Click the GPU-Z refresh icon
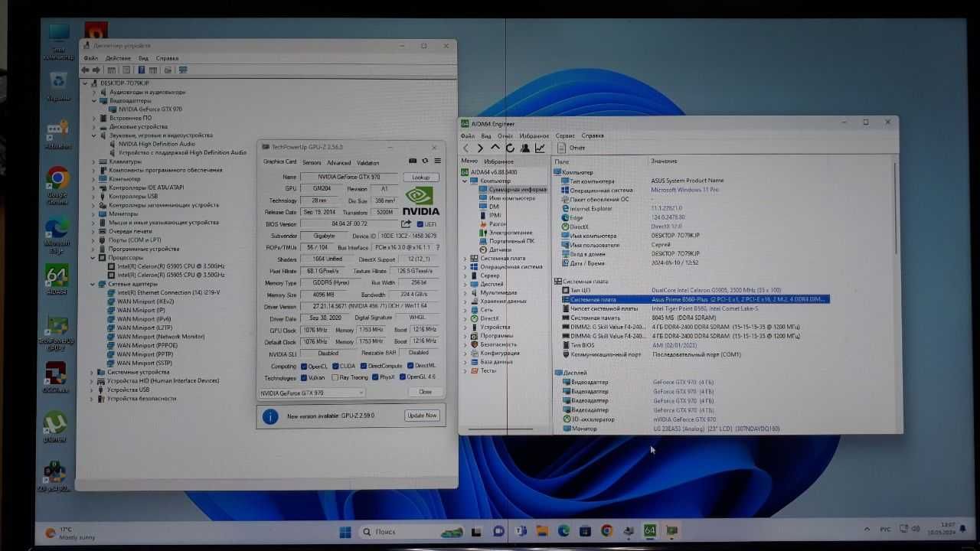The width and height of the screenshot is (980, 551). click(425, 161)
